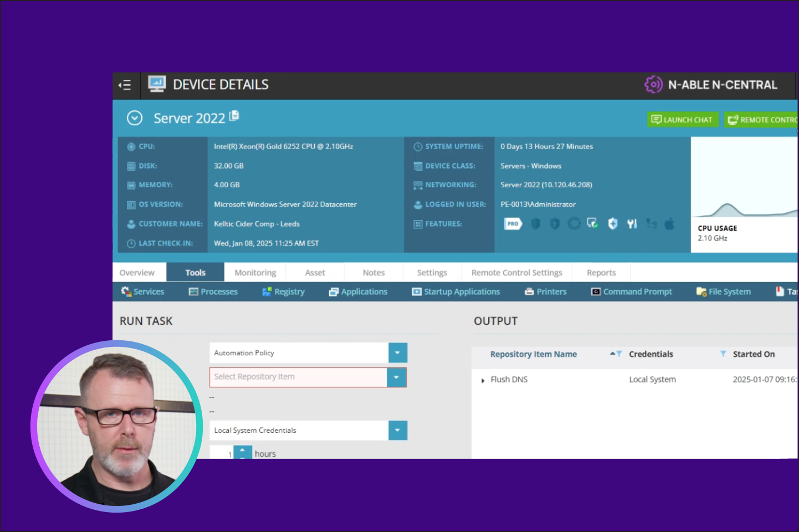This screenshot has height=532, width=799.
Task: Open the Automation Policy task type dropdown
Action: pyautogui.click(x=397, y=353)
